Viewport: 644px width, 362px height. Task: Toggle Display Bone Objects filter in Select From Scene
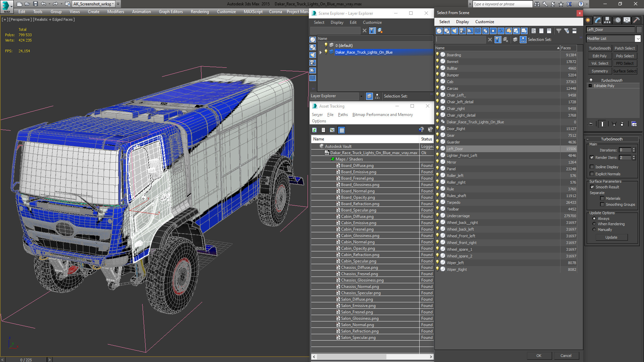point(501,31)
